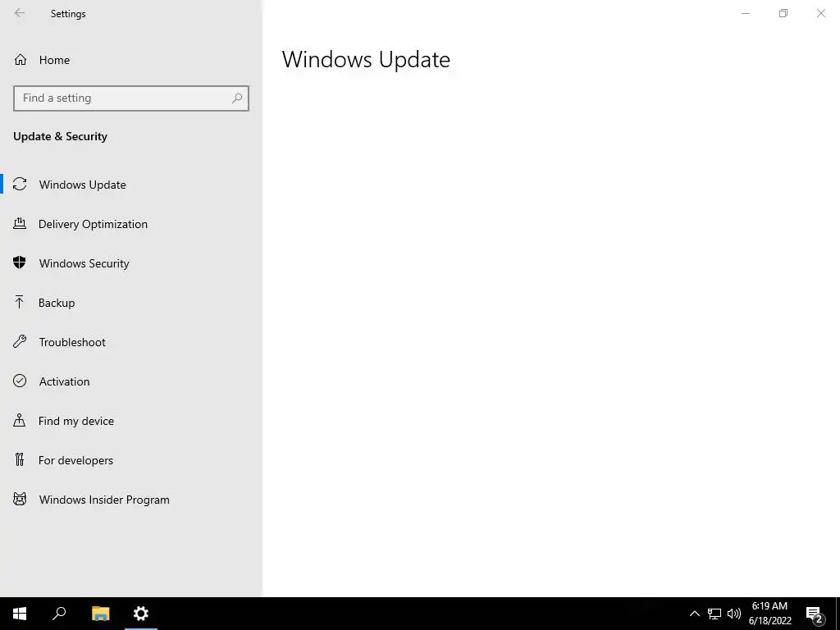Open taskbar search magnifier
Image resolution: width=840 pixels, height=630 pixels.
tap(59, 614)
